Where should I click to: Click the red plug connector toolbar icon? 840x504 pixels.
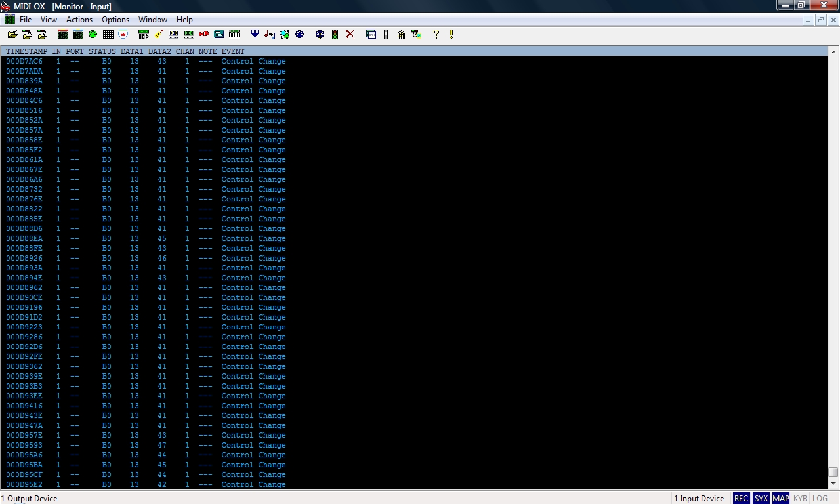tap(204, 34)
